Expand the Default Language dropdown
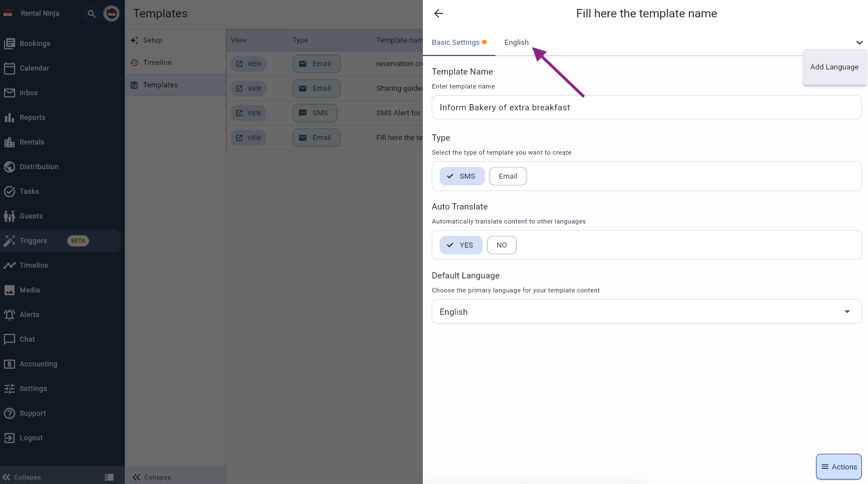 pyautogui.click(x=646, y=311)
